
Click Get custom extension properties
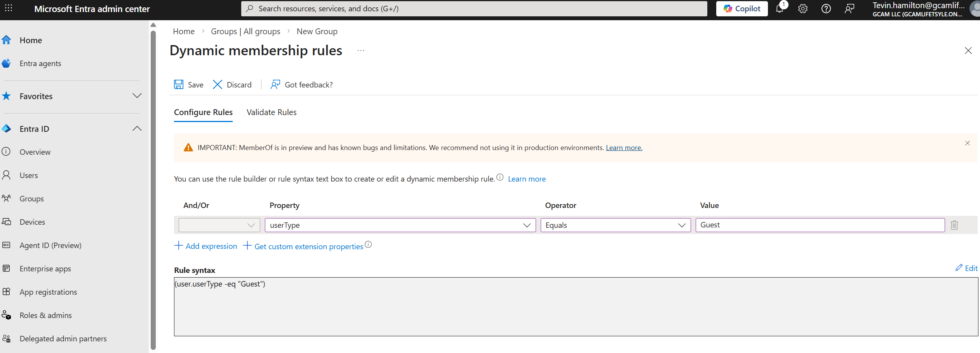(x=303, y=246)
